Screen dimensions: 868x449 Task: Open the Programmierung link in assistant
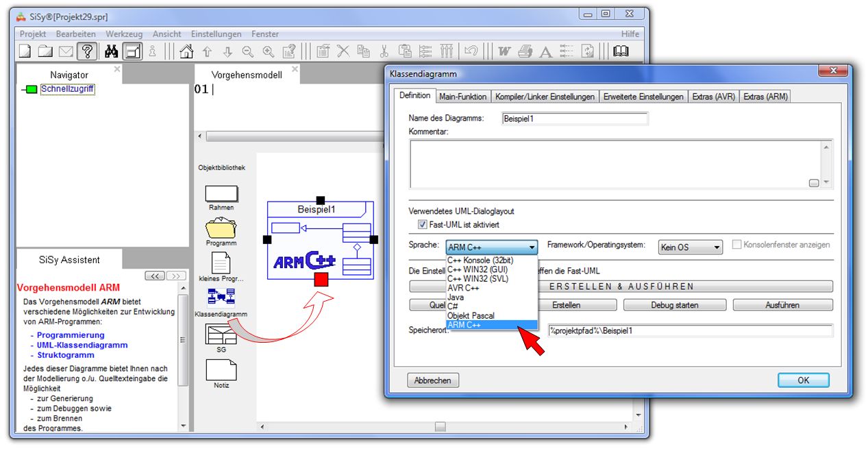tap(71, 335)
